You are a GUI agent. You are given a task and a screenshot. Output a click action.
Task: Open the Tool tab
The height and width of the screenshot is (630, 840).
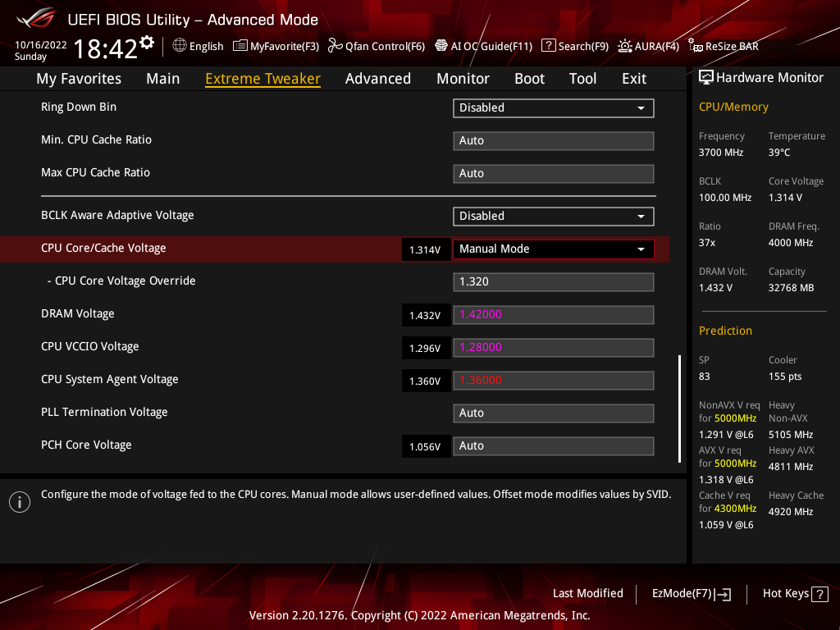coord(582,79)
